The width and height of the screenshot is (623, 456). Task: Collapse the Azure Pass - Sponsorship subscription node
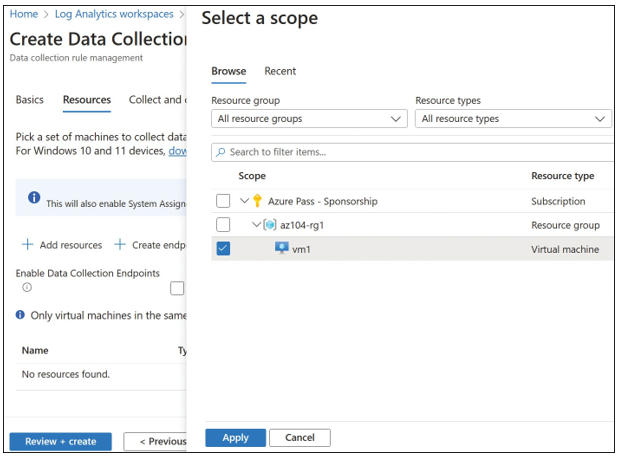(245, 201)
